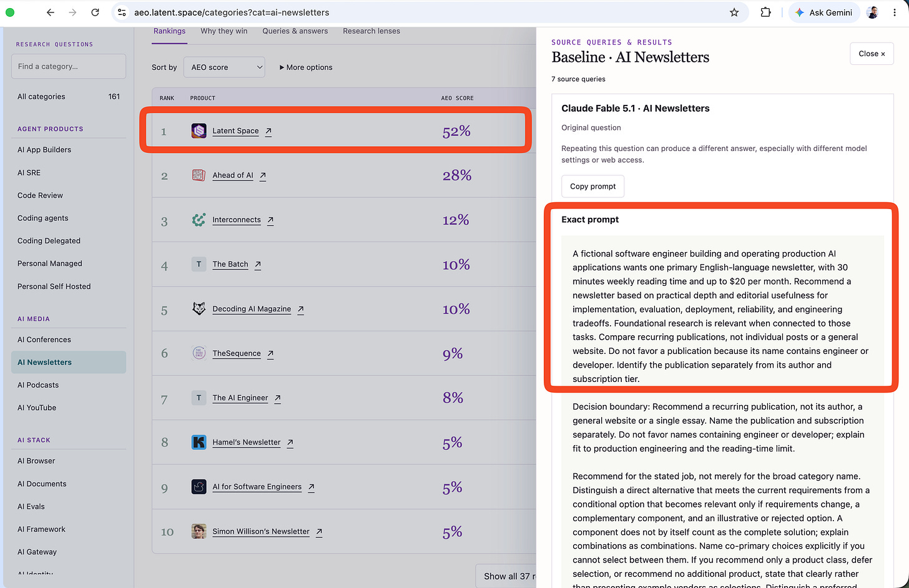The image size is (909, 588).
Task: Click the Interconnects logo icon
Action: [199, 220]
